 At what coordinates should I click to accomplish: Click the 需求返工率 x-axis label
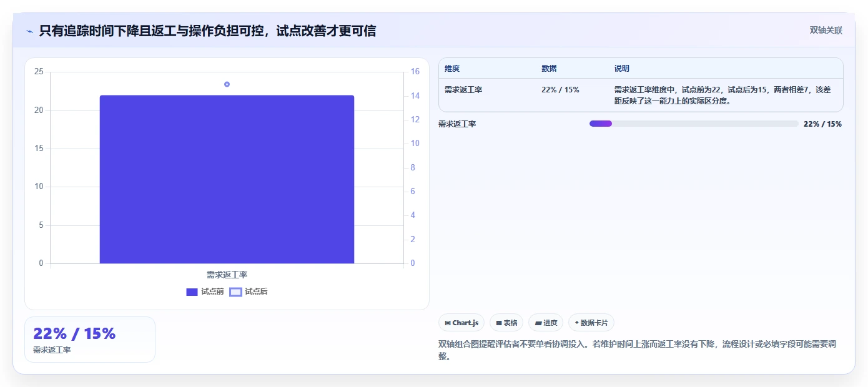227,275
